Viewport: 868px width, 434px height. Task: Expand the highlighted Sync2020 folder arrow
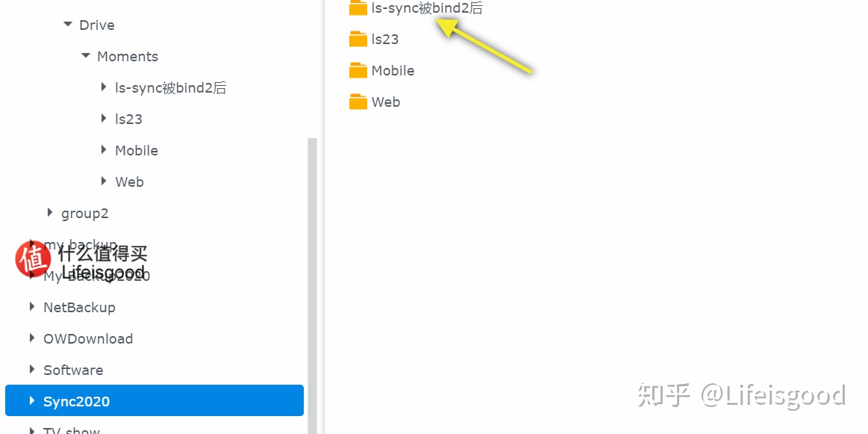(x=32, y=400)
